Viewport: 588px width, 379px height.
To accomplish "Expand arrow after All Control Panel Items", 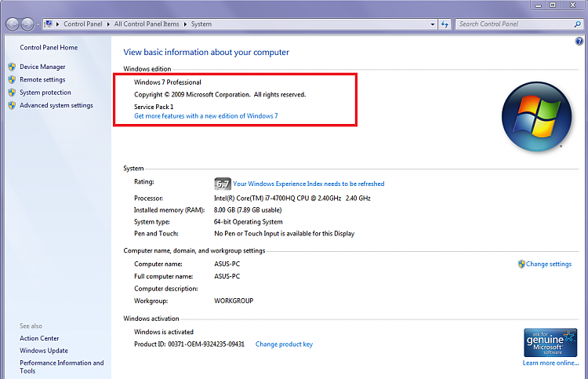I will [x=185, y=24].
